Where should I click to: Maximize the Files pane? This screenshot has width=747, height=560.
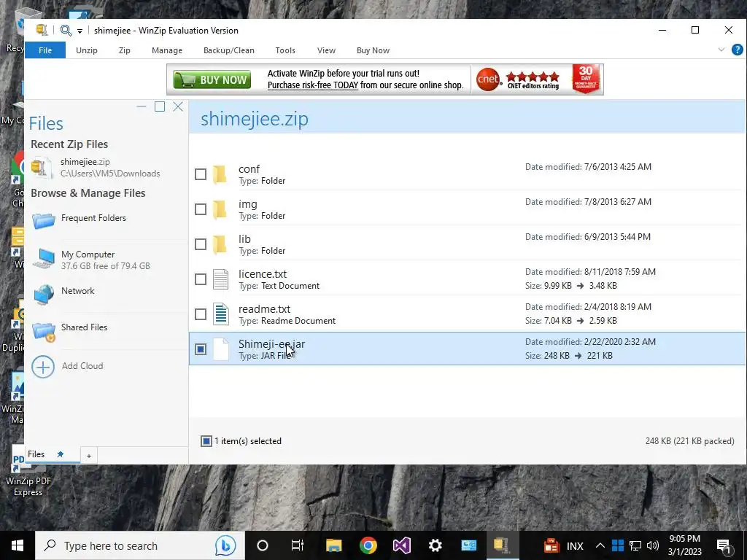160,106
